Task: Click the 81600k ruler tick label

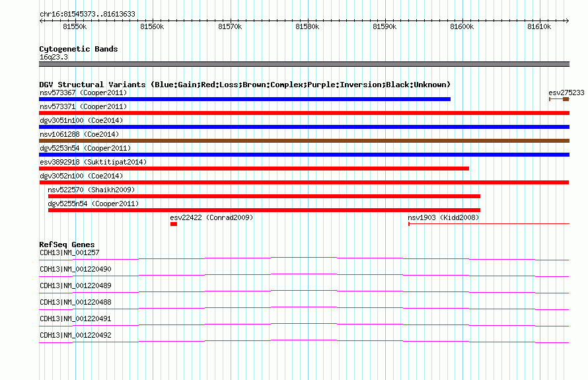Action: coord(462,26)
